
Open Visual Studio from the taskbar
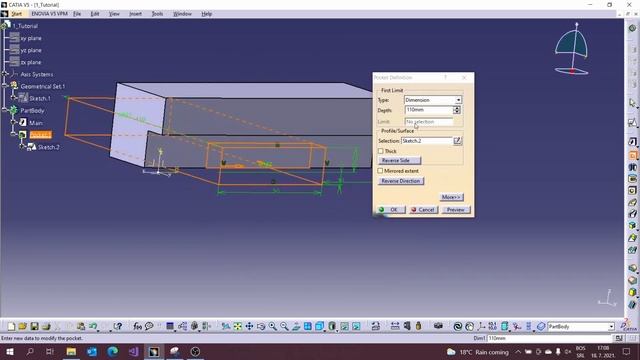click(133, 351)
